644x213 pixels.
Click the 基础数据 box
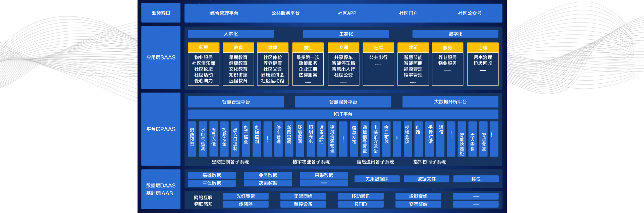tap(212, 175)
